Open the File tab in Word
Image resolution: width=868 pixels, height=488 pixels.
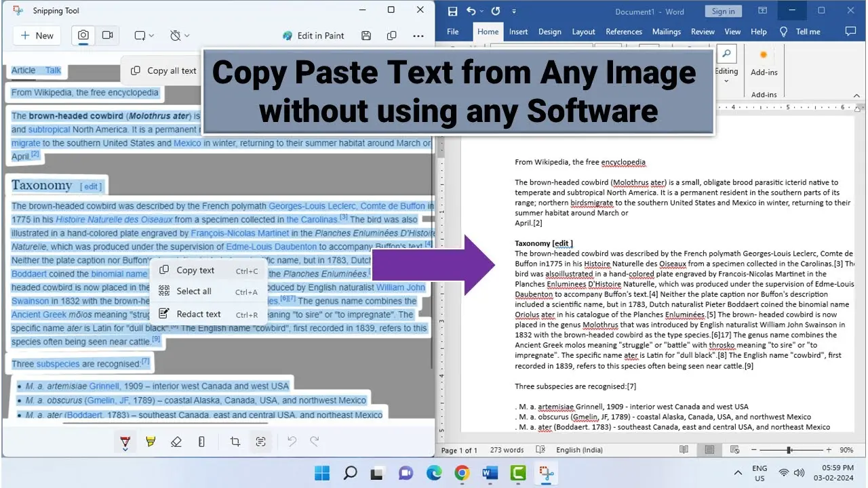click(x=453, y=32)
